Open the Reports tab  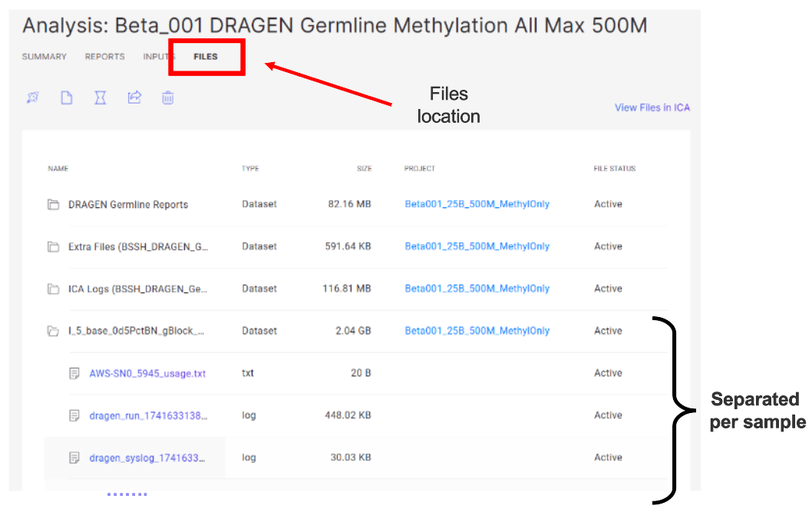pyautogui.click(x=104, y=57)
